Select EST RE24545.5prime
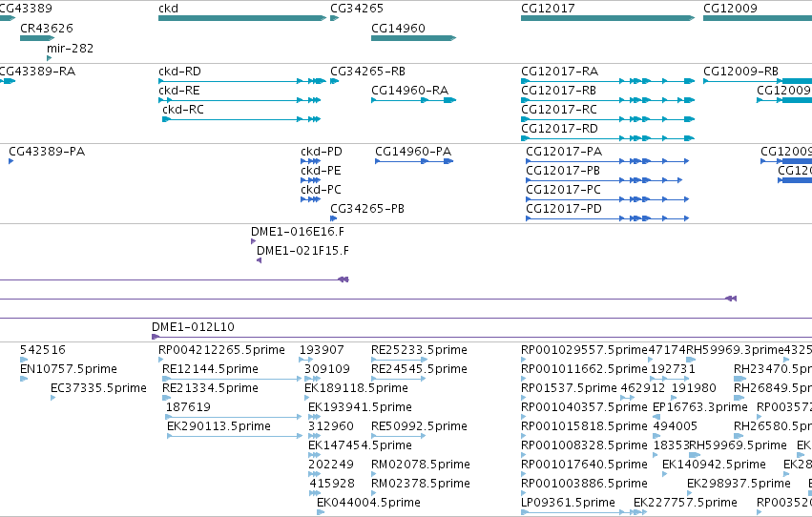This screenshot has height=517, width=812. click(399, 379)
